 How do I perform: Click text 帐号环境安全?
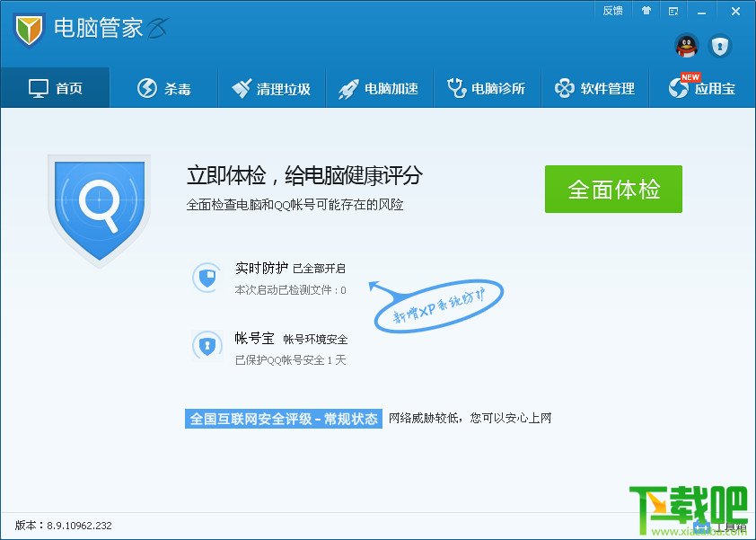coord(315,340)
